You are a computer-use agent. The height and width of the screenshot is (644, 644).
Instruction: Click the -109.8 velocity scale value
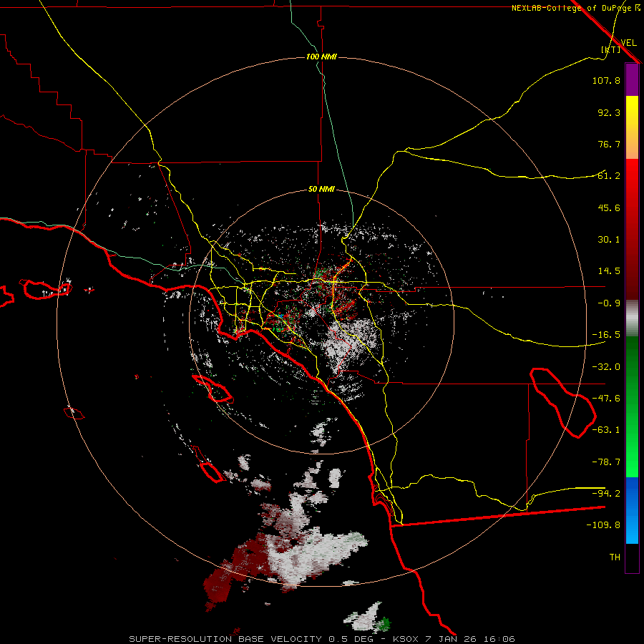603,525
